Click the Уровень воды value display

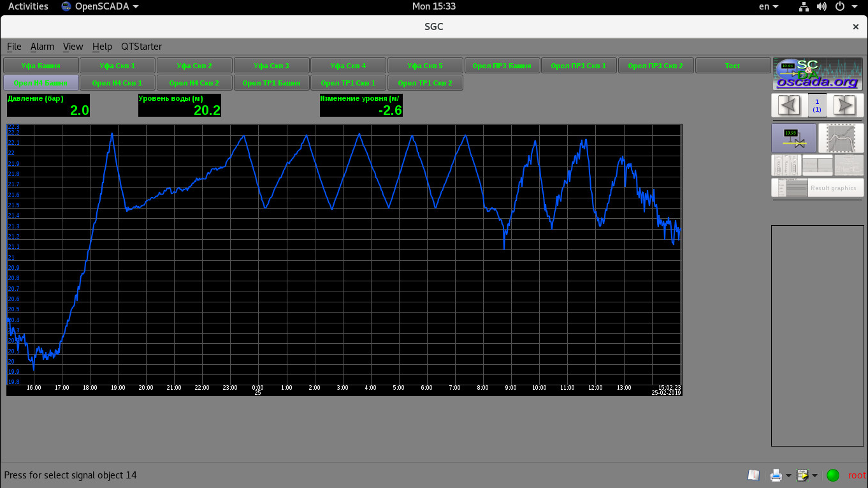point(180,106)
